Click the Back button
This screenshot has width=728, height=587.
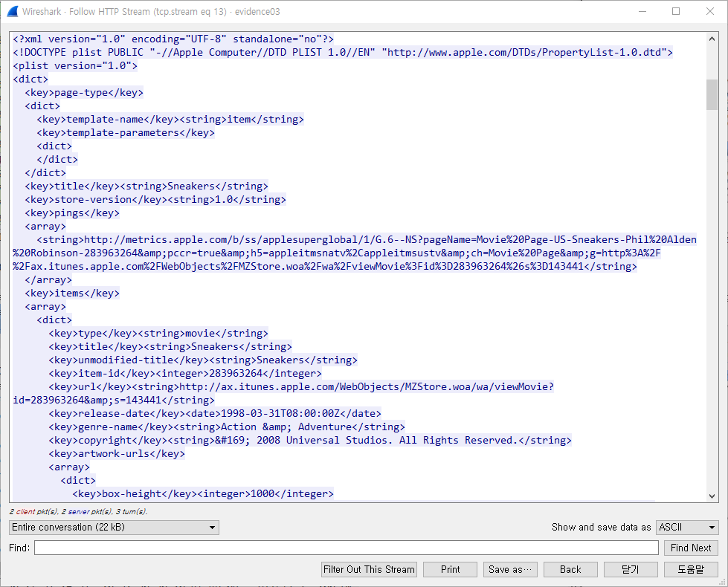[570, 569]
